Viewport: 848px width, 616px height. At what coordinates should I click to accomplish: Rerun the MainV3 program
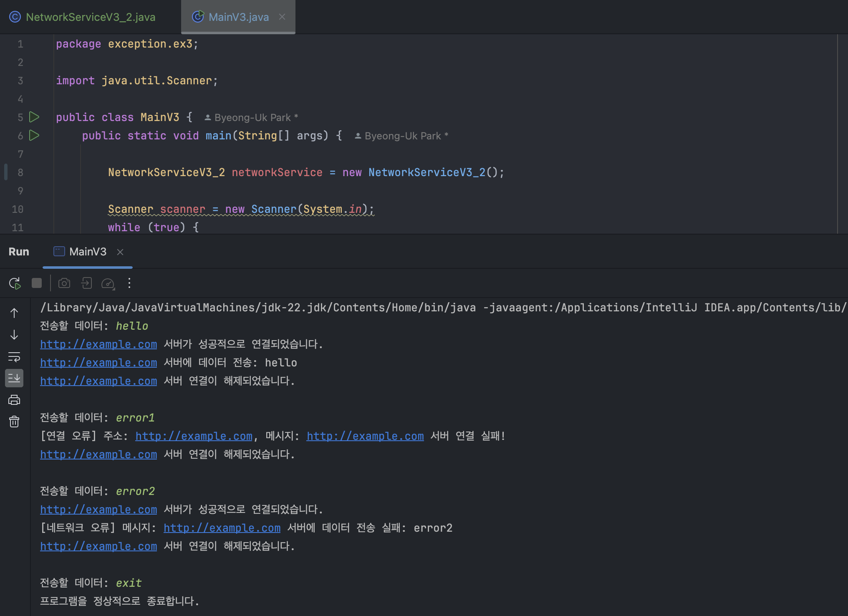[x=15, y=283]
